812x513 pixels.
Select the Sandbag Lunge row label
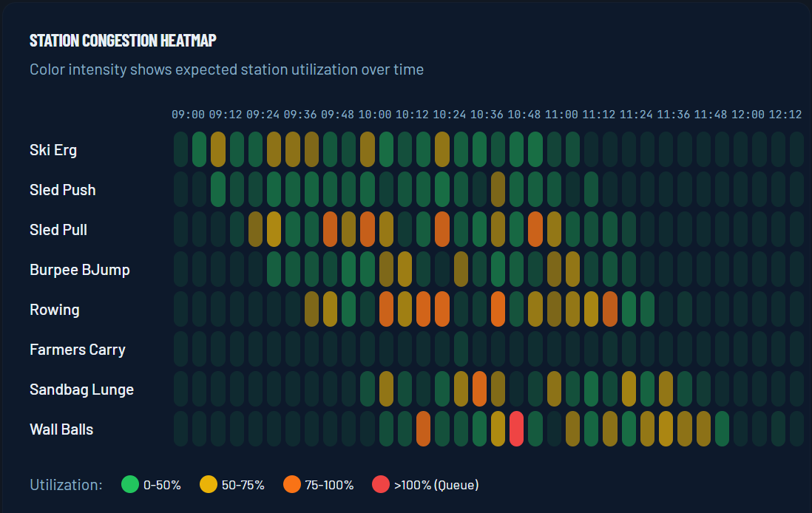coord(82,390)
